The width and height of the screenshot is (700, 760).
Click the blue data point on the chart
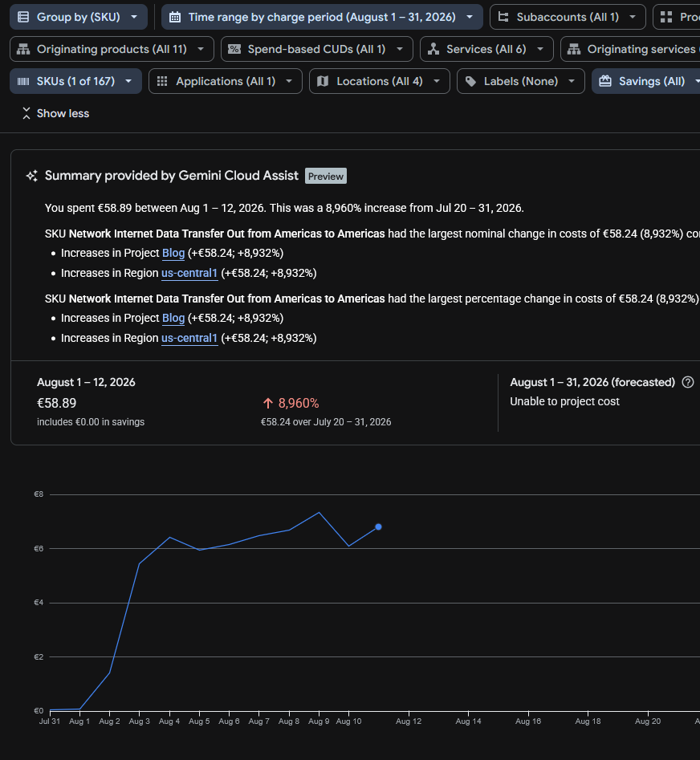pos(378,526)
